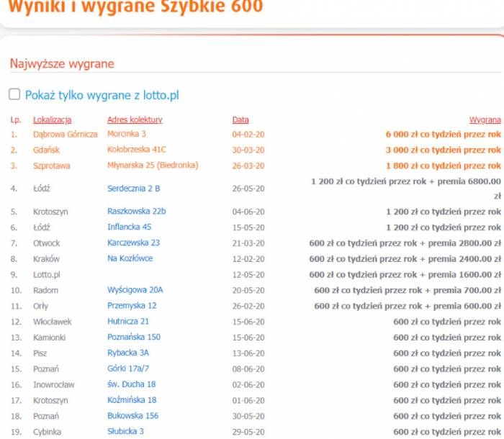Open the Przemyska 12 address link
The height and width of the screenshot is (439, 504).
click(132, 306)
